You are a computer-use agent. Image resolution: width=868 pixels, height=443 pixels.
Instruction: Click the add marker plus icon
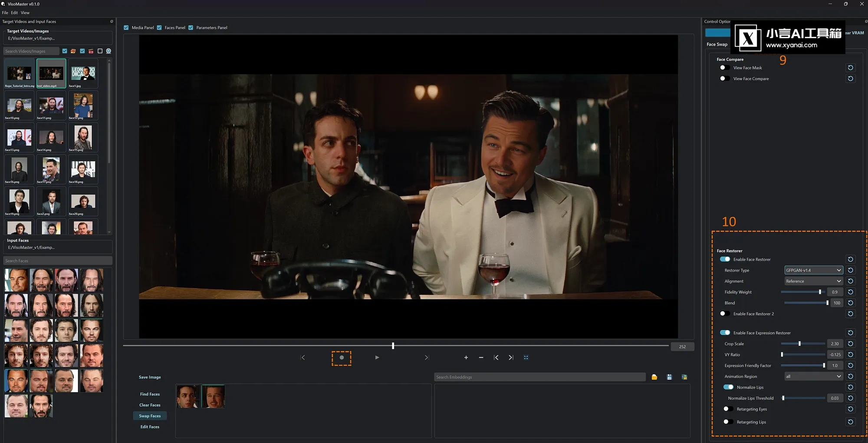point(466,357)
